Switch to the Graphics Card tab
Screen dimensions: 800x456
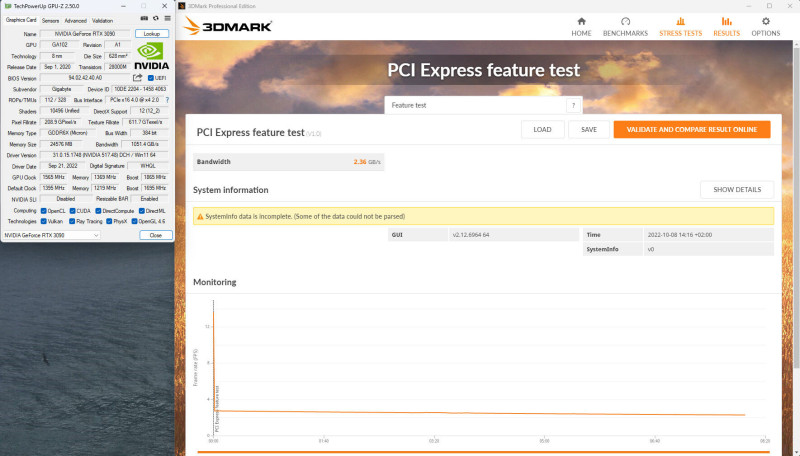(21, 20)
